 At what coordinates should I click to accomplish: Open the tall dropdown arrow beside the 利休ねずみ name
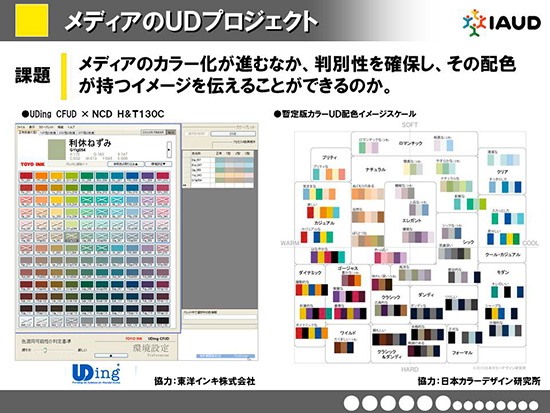pos(169,150)
